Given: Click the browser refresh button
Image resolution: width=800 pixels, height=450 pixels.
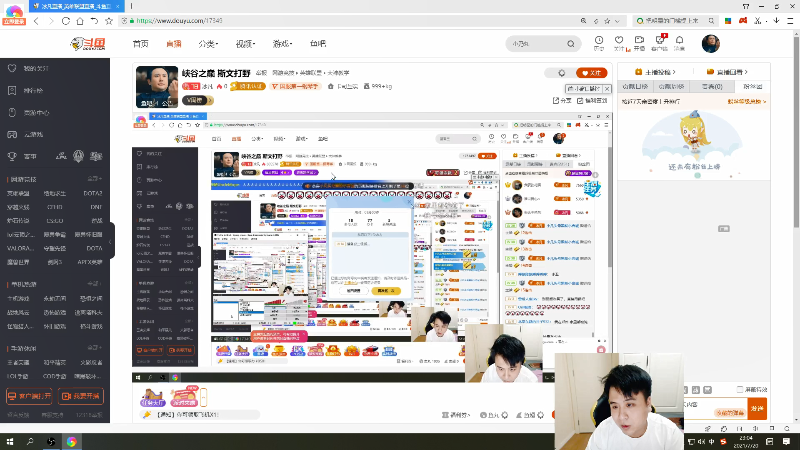Looking at the screenshot, I should [x=66, y=21].
